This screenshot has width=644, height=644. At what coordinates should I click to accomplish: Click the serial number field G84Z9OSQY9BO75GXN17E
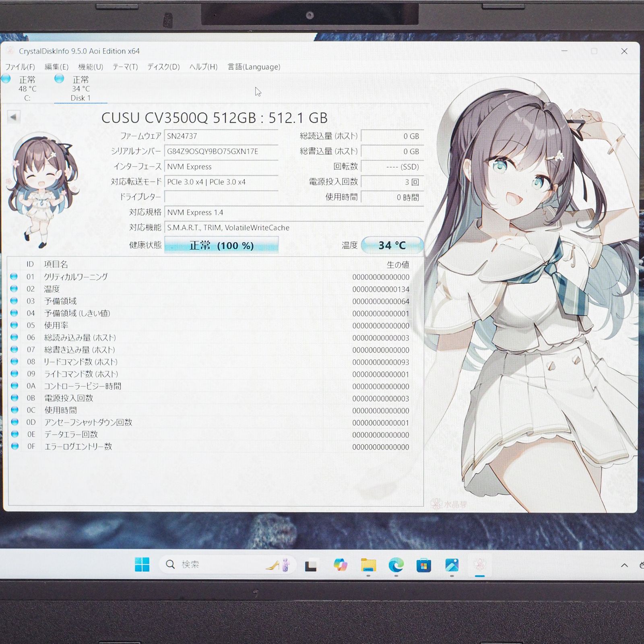221,151
